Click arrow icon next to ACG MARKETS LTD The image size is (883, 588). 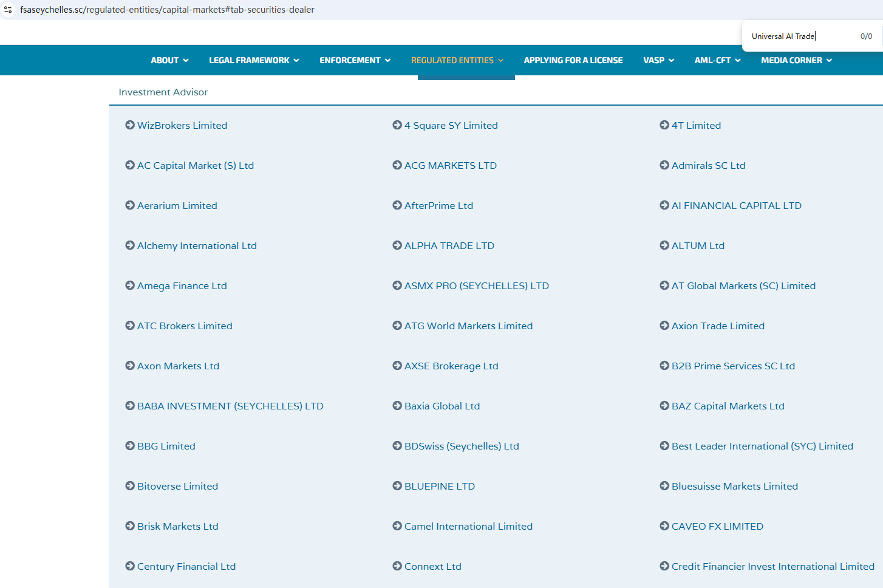click(397, 165)
